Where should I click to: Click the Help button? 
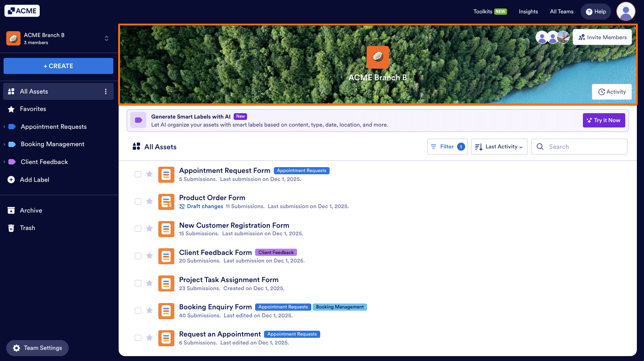596,12
